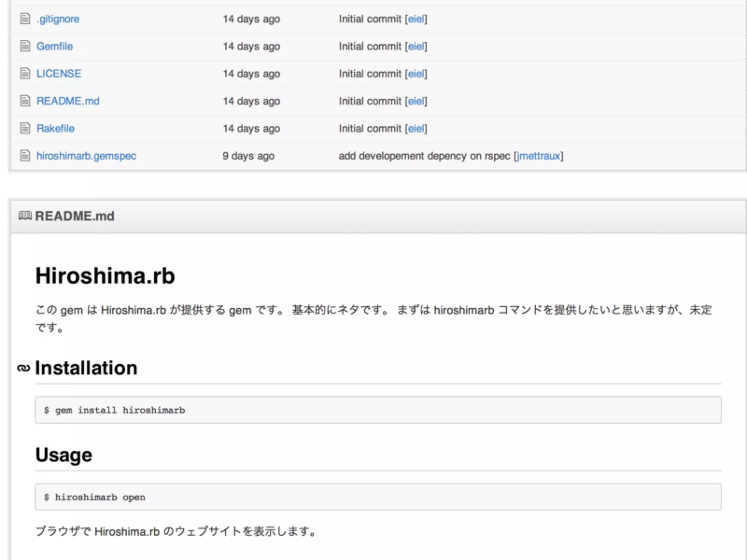Image resolution: width=747 pixels, height=560 pixels.
Task: Click the file icon beside README.md row
Action: [25, 101]
